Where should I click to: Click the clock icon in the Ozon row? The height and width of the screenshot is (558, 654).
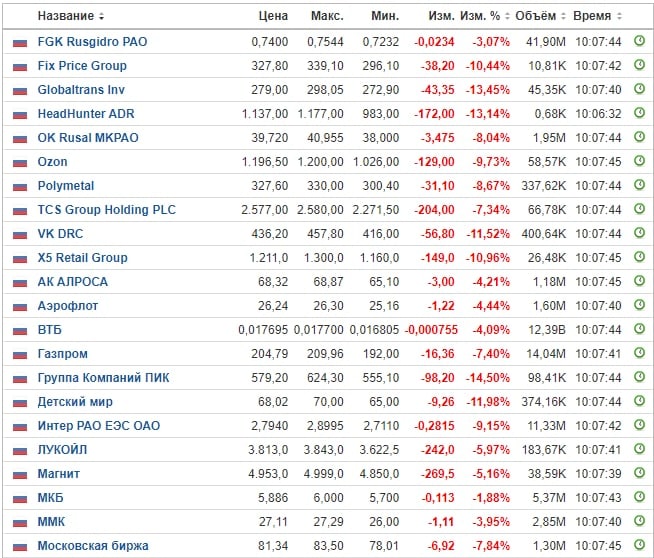coord(640,162)
